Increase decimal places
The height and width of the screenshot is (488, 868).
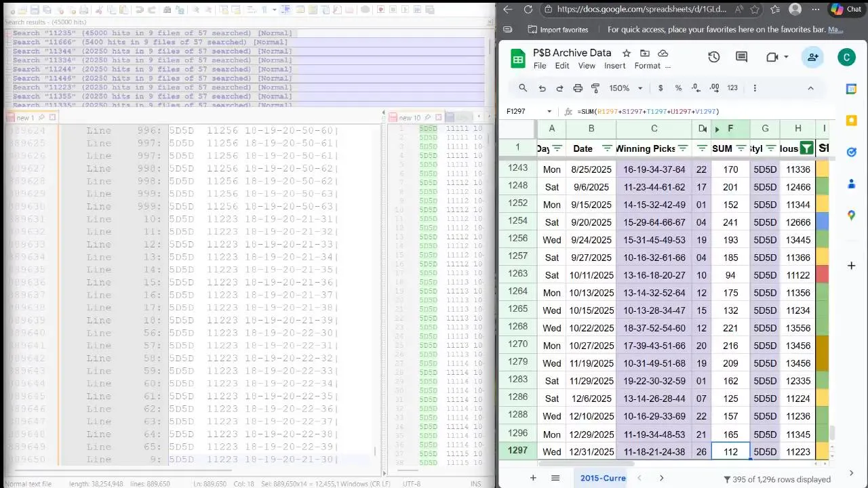714,88
